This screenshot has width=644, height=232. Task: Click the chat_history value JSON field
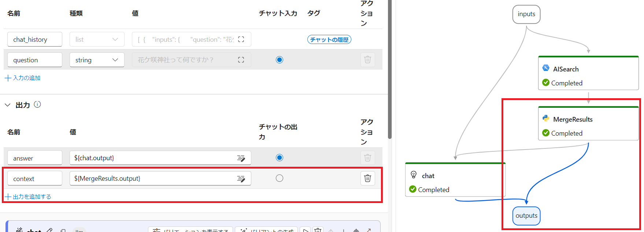pyautogui.click(x=192, y=39)
